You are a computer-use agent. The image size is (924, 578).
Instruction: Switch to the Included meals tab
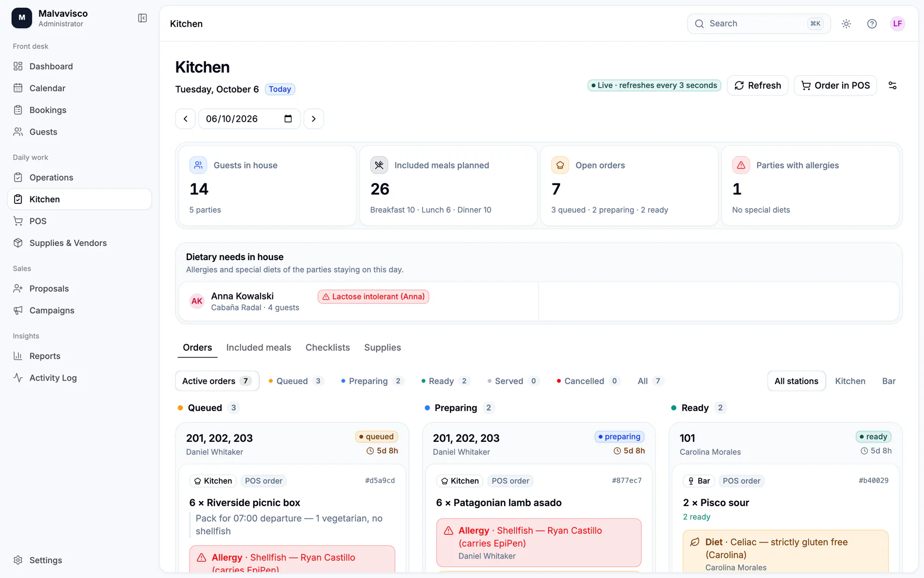[x=259, y=348]
